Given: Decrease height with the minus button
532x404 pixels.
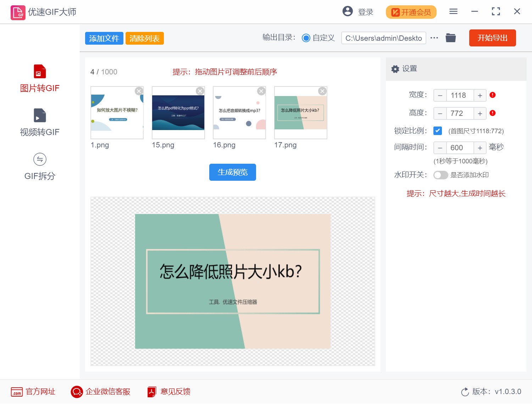Looking at the screenshot, I should click(x=440, y=113).
